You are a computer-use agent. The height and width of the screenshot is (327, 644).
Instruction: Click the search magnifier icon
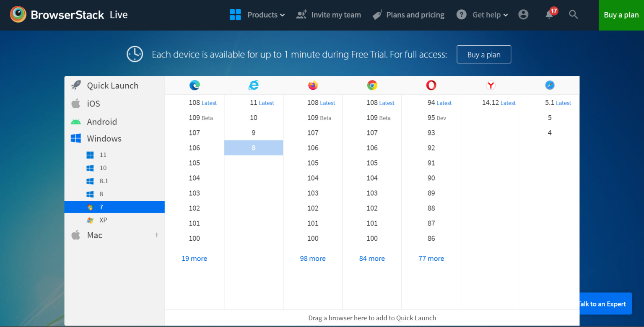[573, 14]
